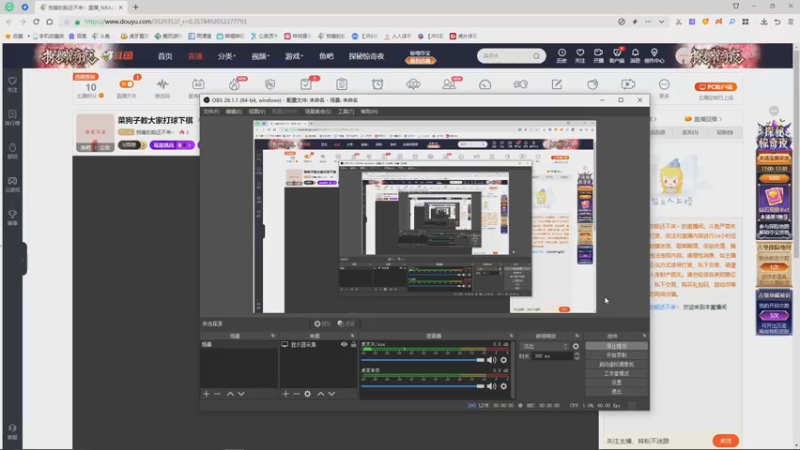
Task: Go to 首页 in Douyu navigation
Action: pos(165,56)
